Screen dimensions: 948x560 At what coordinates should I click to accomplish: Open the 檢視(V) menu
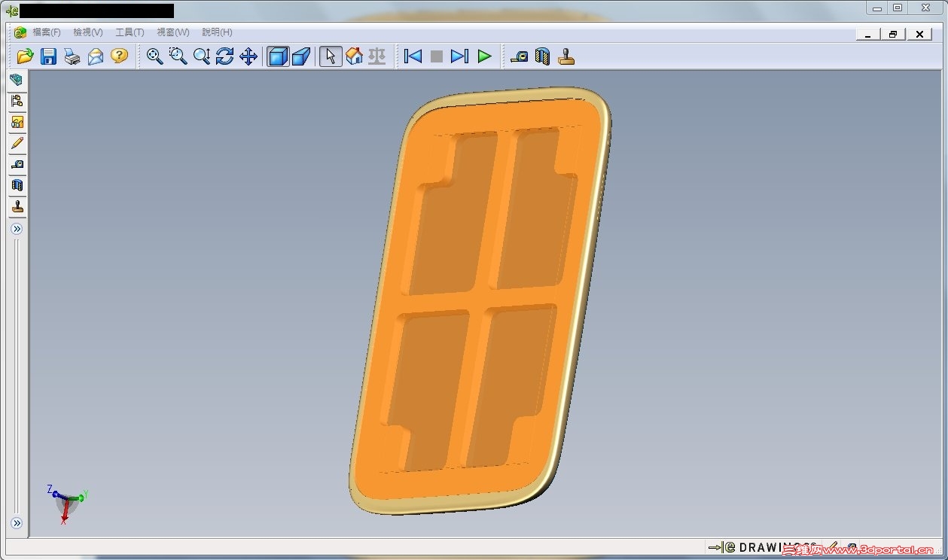coord(88,32)
